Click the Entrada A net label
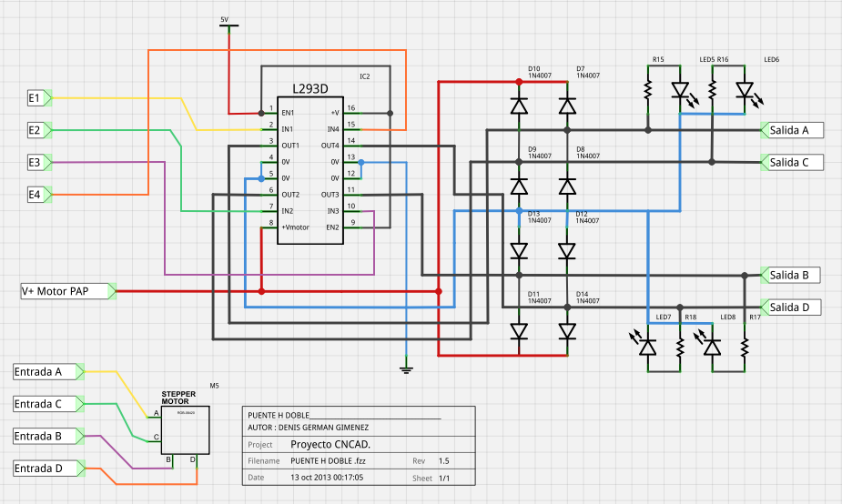Screen dimensions: 842x504 point(49,371)
